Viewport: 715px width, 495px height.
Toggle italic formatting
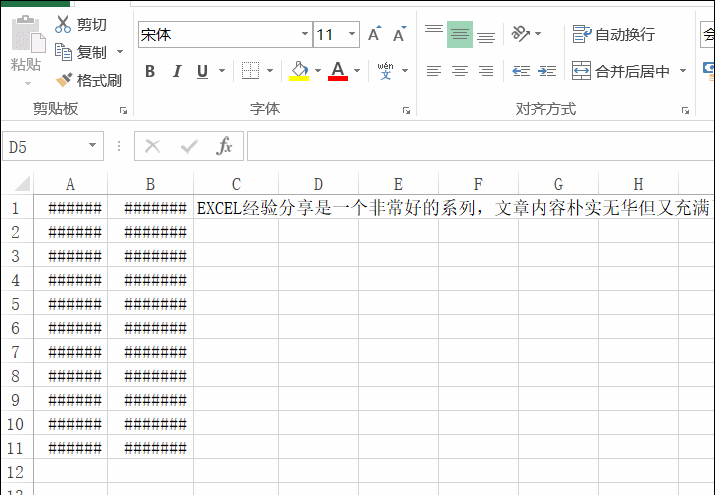pyautogui.click(x=177, y=71)
